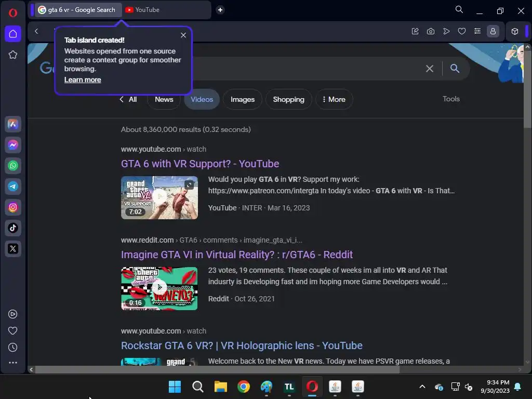Show hidden system tray icons chevron
532x399 pixels.
422,387
